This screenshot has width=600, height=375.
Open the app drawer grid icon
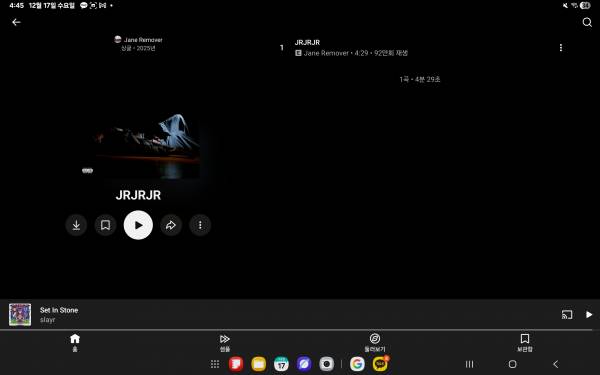click(x=215, y=364)
